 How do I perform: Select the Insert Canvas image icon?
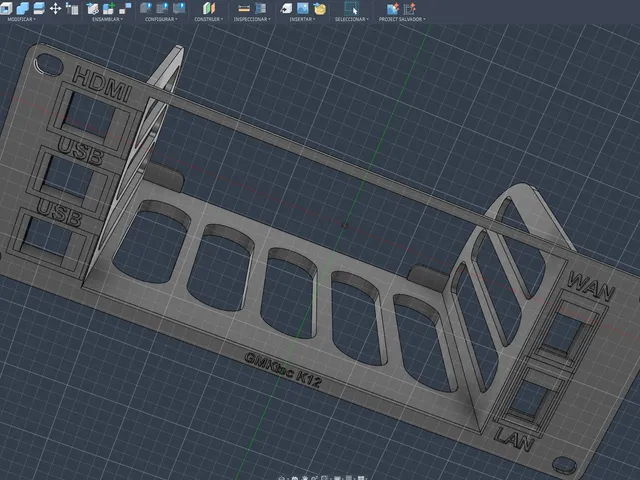303,8
